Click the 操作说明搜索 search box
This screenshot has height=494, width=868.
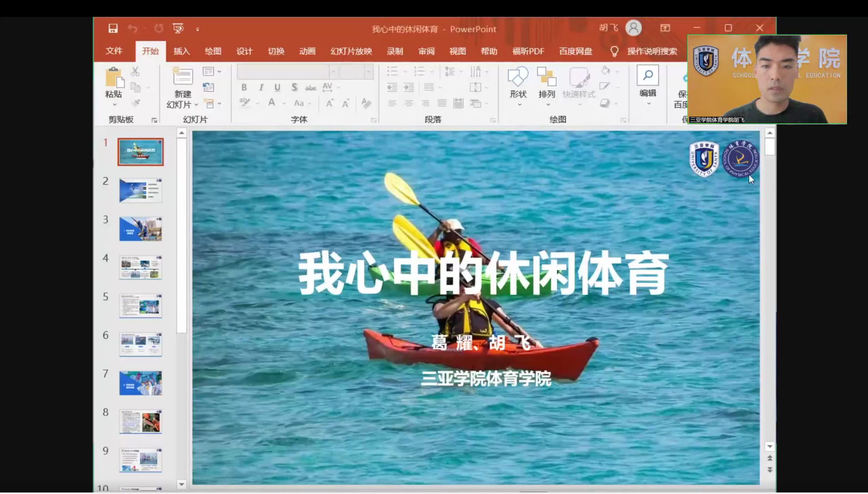coord(652,51)
